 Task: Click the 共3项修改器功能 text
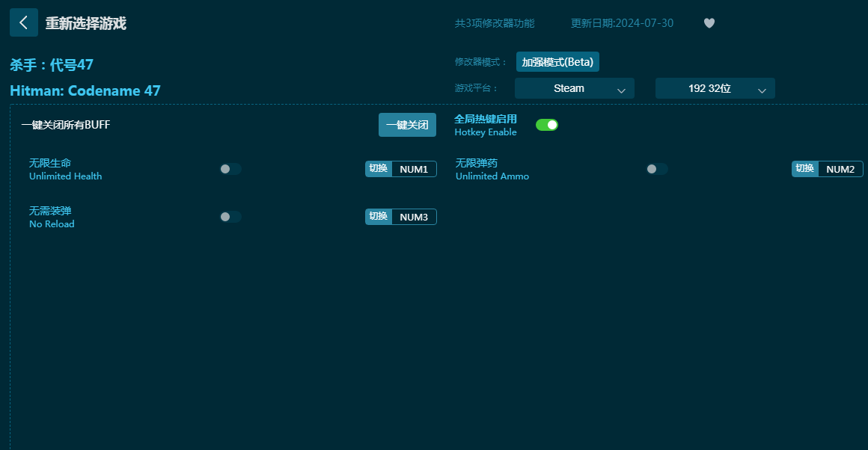click(495, 23)
